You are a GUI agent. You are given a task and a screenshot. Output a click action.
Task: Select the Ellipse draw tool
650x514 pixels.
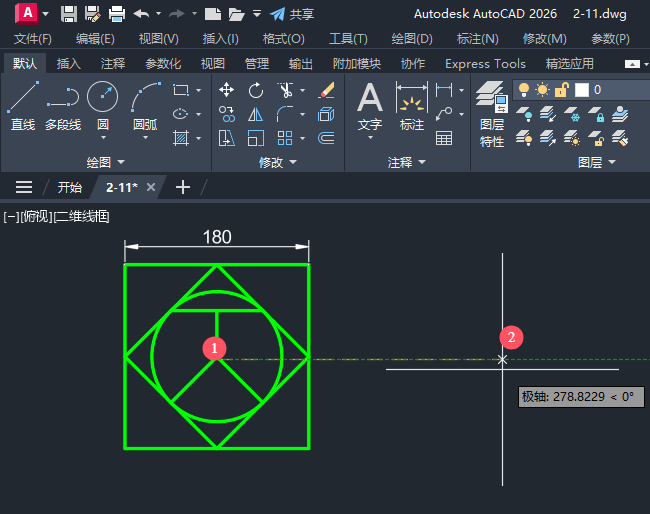(x=181, y=114)
